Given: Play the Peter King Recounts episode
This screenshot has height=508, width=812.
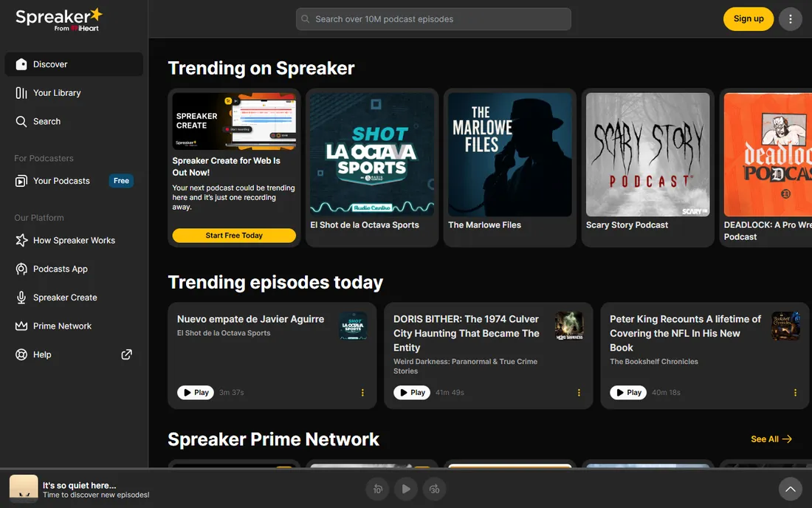Looking at the screenshot, I should tap(628, 393).
